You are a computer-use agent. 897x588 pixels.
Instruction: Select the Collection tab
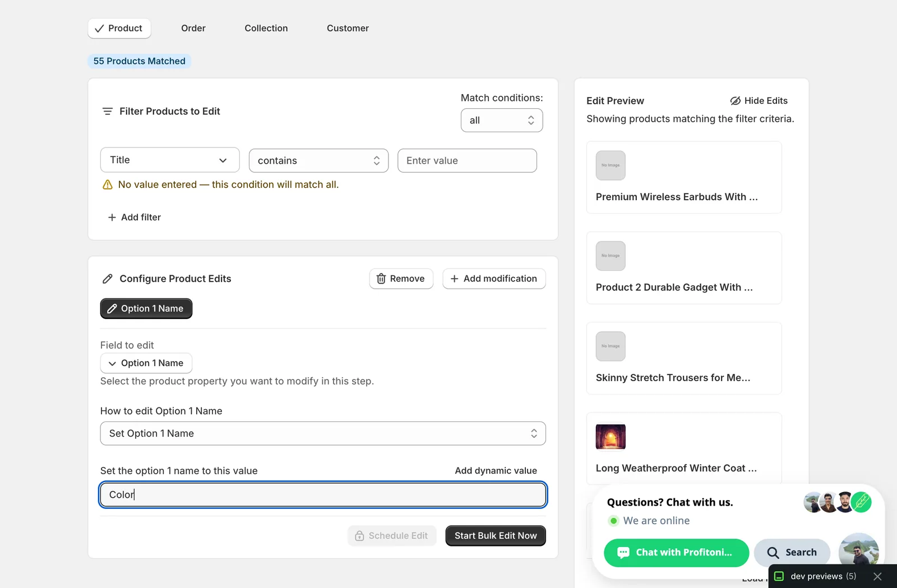click(x=266, y=28)
